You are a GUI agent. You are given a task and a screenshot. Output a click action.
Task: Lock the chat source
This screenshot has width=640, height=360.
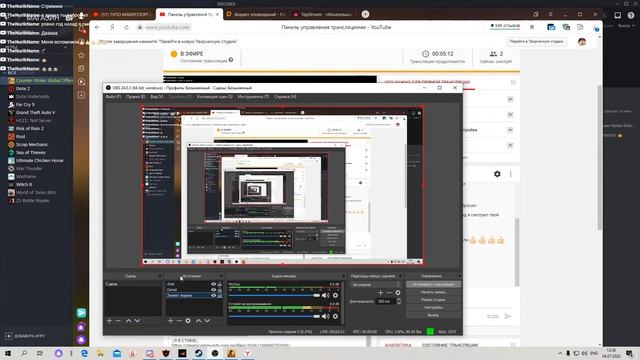pos(220,284)
